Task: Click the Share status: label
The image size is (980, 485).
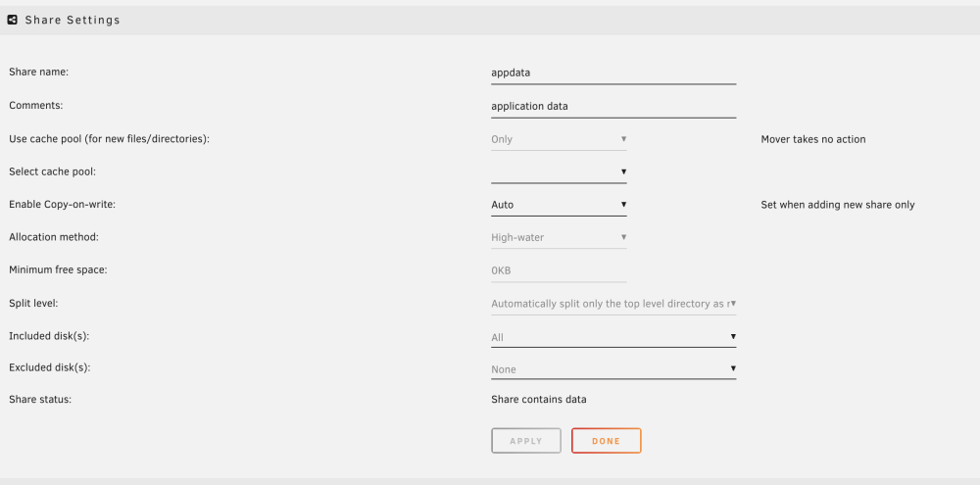Action: click(40, 400)
